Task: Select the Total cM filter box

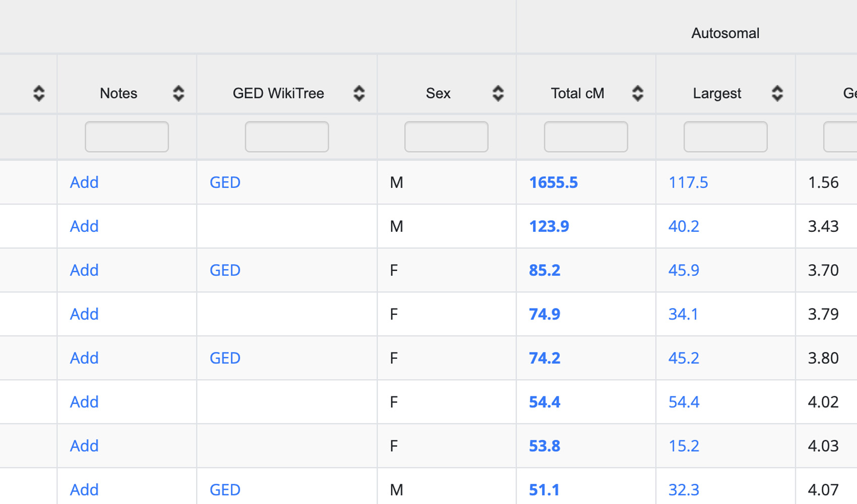Action: click(586, 137)
